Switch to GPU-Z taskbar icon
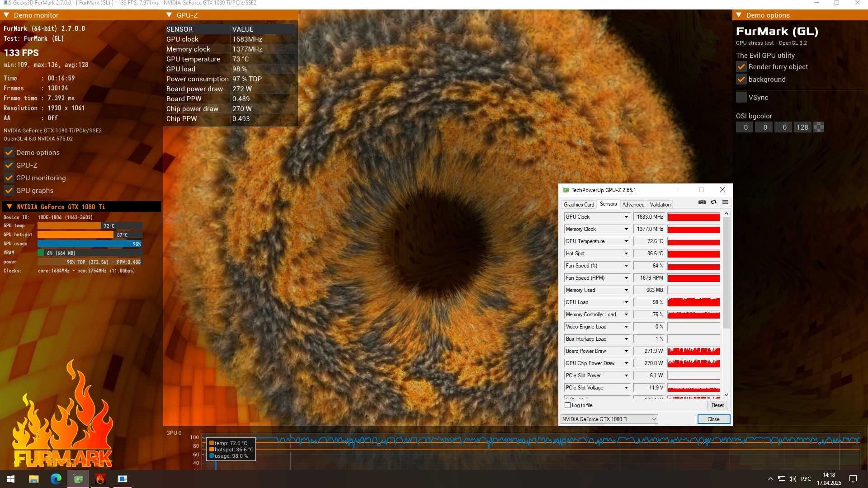Viewport: 868px width, 488px height. click(x=78, y=479)
